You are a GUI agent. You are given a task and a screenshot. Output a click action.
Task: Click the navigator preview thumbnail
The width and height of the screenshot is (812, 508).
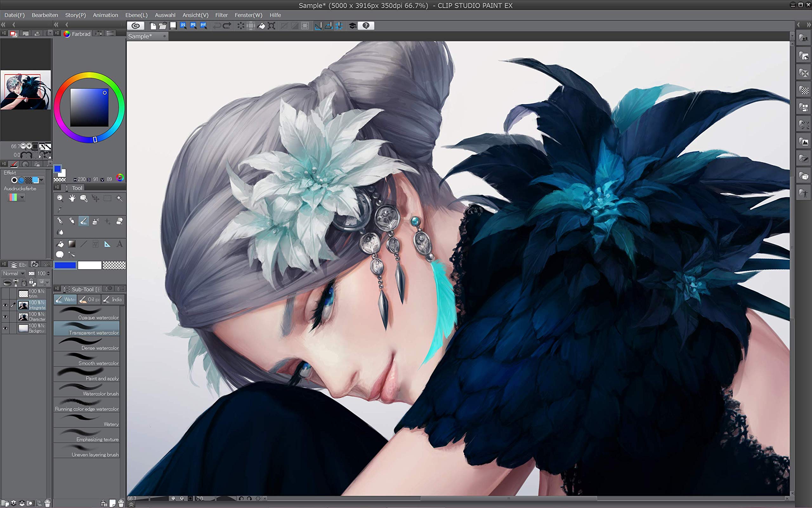pyautogui.click(x=25, y=90)
